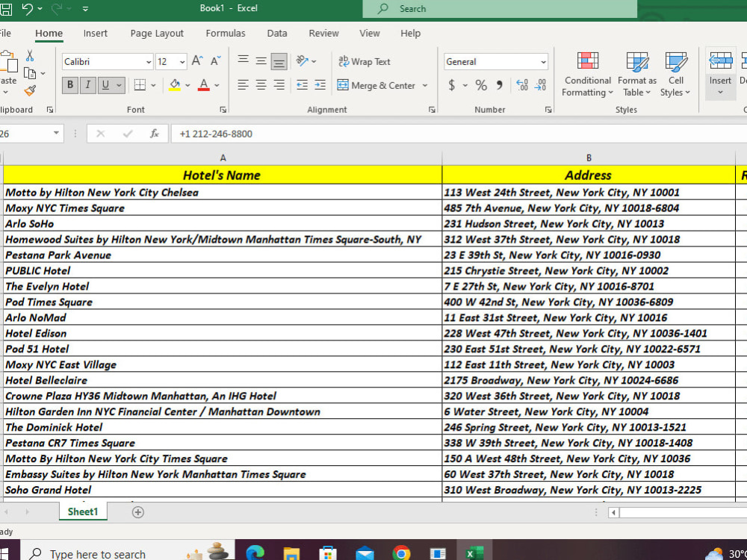Open the Help tab
Viewport: 747px width, 560px height.
click(x=410, y=34)
